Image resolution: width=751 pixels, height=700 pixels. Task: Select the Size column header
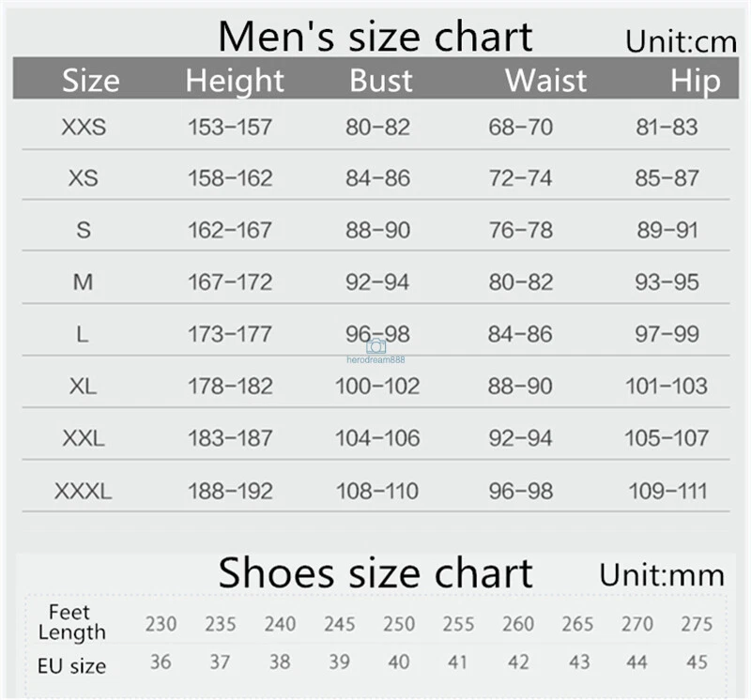[91, 81]
